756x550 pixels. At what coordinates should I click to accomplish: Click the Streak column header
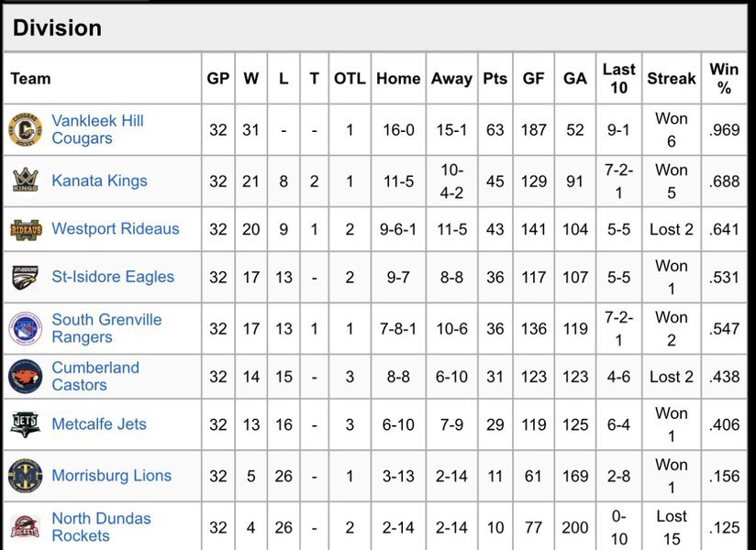click(672, 79)
